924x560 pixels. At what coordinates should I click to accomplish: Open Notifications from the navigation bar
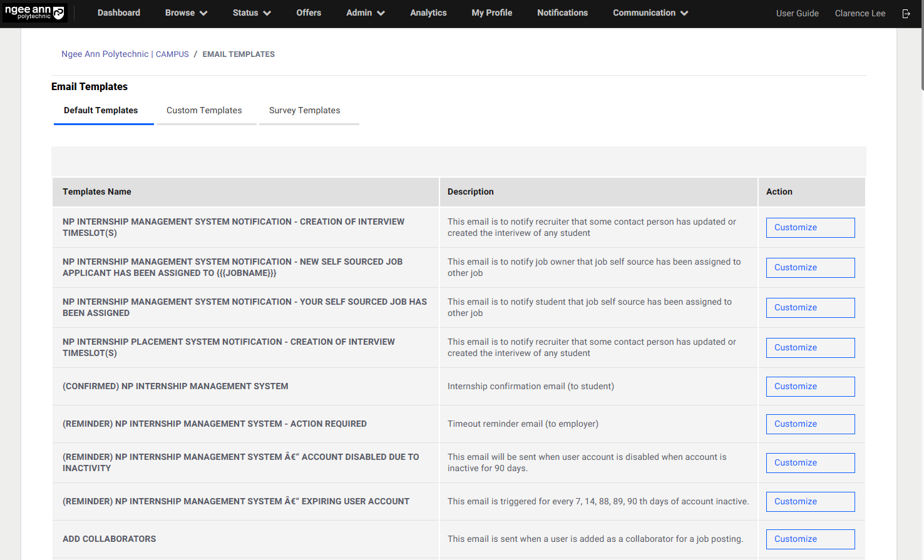click(562, 13)
